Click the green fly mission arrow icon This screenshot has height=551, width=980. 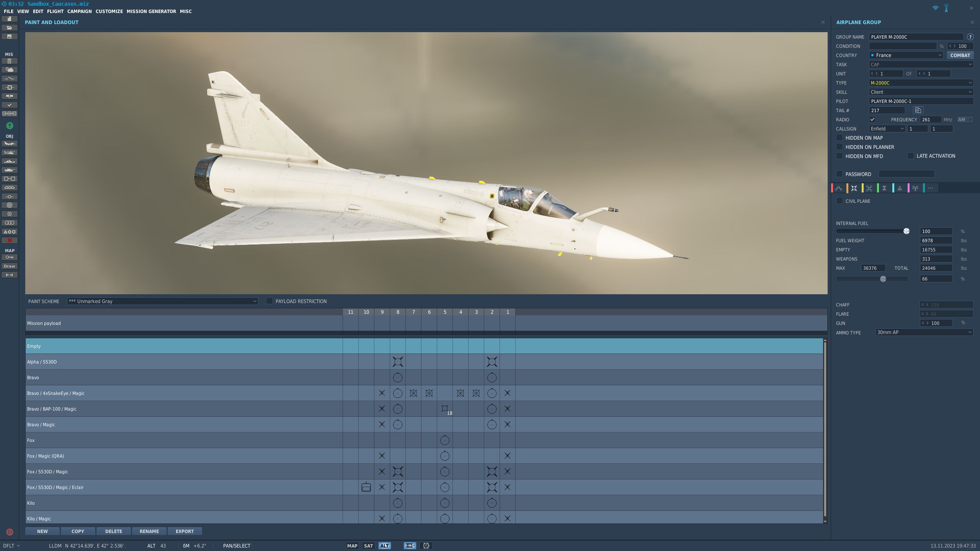pyautogui.click(x=10, y=126)
